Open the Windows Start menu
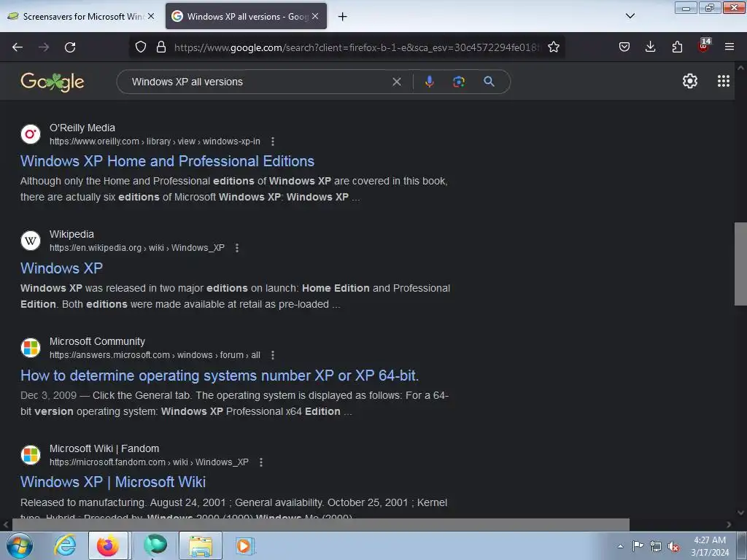Viewport: 747px width, 560px height. pyautogui.click(x=20, y=545)
